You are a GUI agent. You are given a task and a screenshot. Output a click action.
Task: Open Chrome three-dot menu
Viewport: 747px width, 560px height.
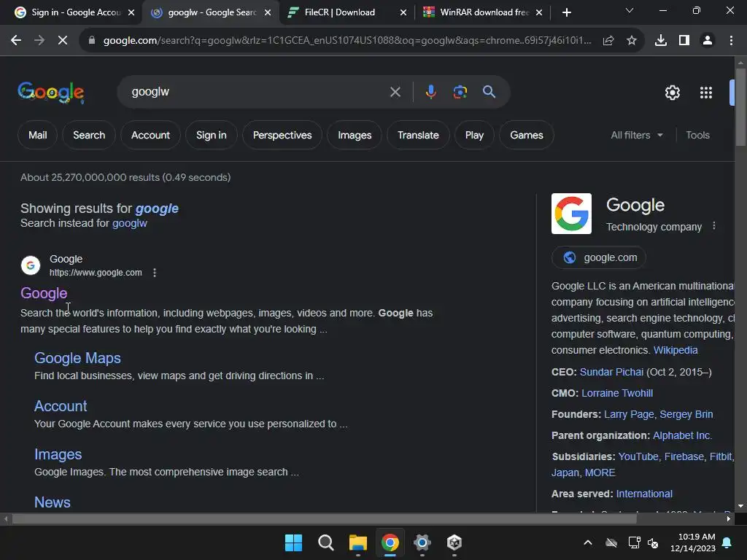[731, 41]
